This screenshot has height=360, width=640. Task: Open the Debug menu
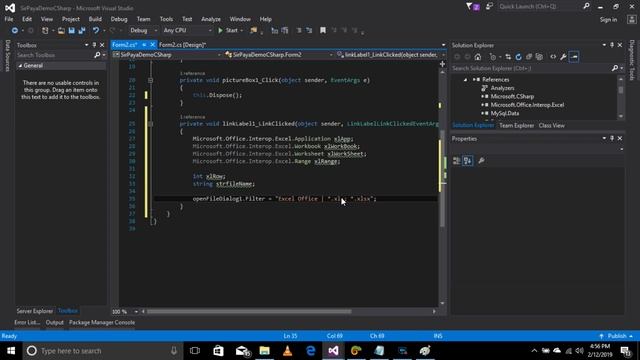tap(119, 19)
